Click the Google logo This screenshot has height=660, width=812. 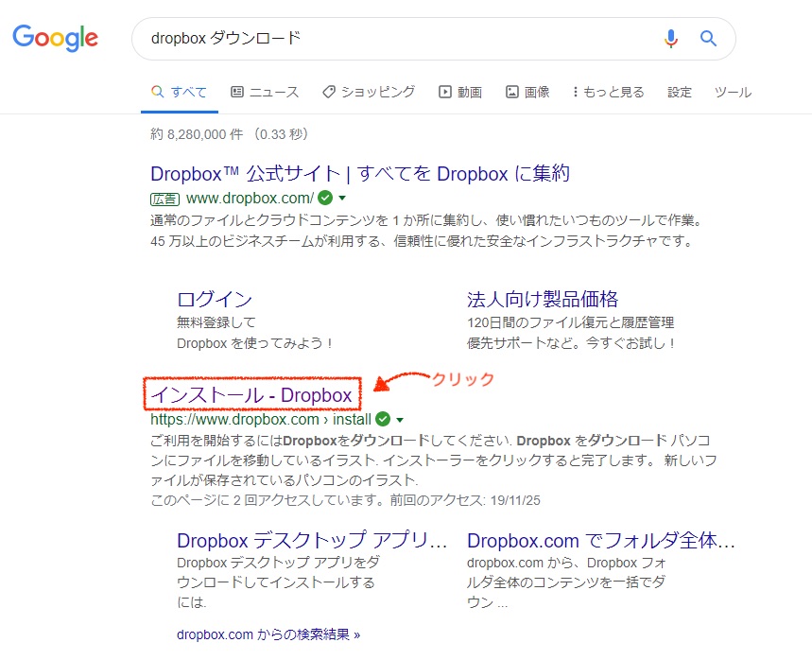[x=56, y=38]
